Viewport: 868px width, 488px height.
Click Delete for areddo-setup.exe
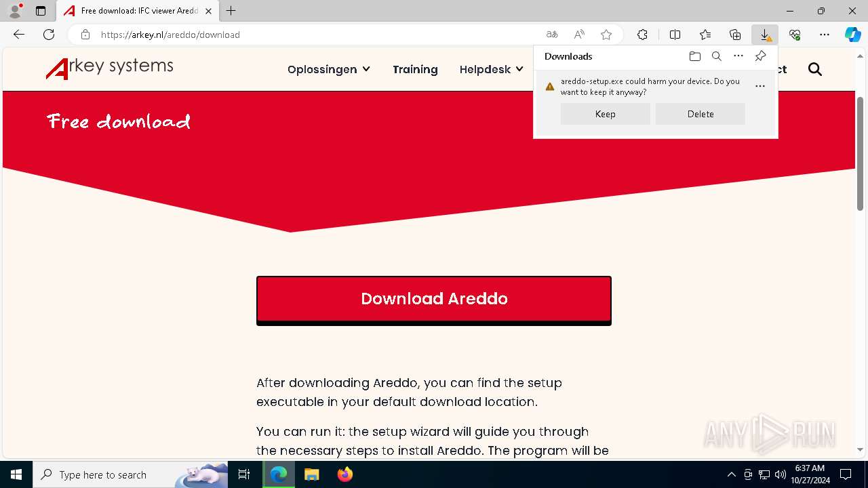[x=701, y=114]
